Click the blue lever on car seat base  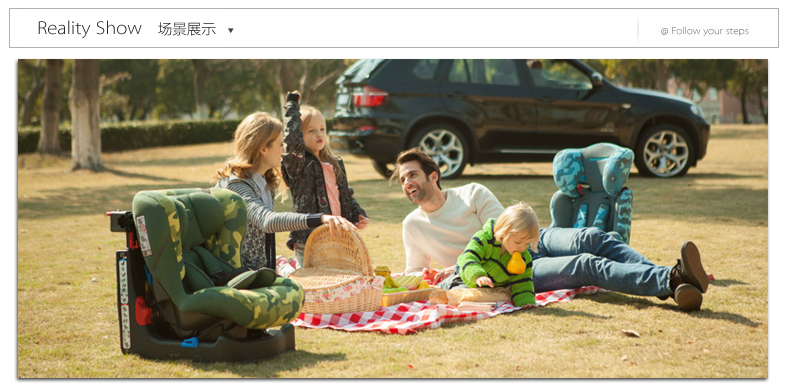click(189, 342)
